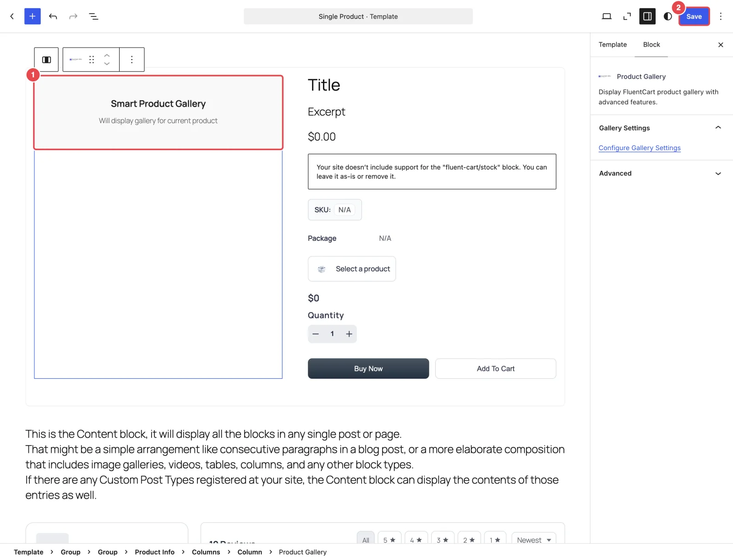733x560 pixels.
Task: Close the settings sidebar
Action: coord(721,45)
